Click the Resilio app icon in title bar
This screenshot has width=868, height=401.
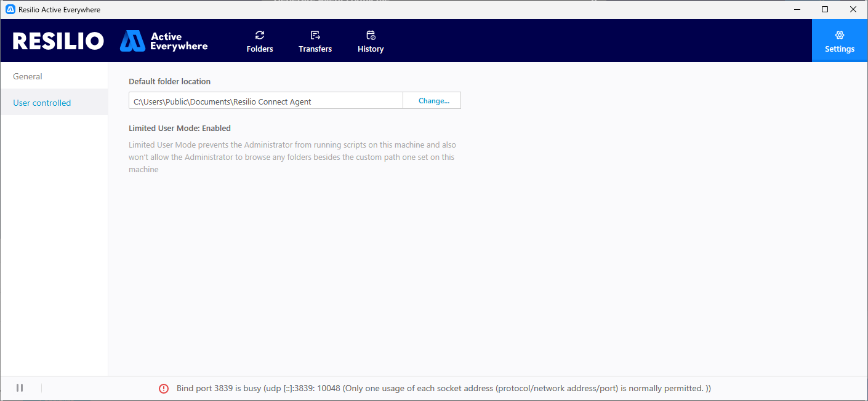(10, 10)
